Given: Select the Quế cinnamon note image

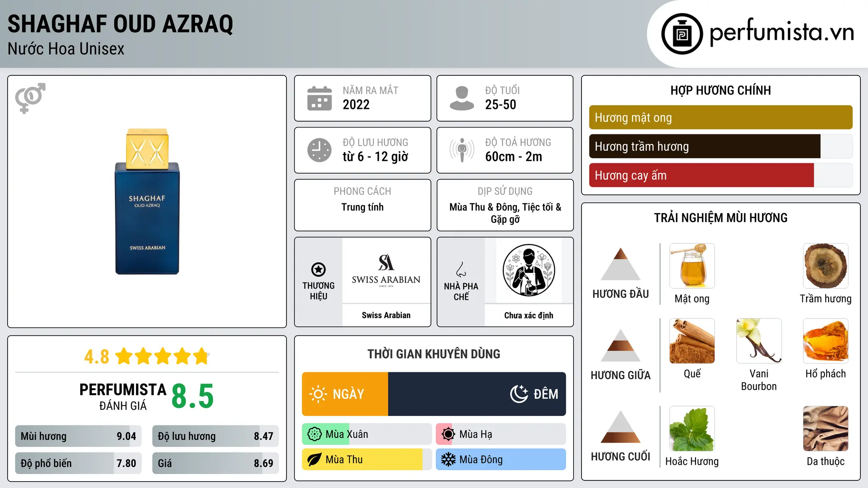Looking at the screenshot, I should pos(692,341).
